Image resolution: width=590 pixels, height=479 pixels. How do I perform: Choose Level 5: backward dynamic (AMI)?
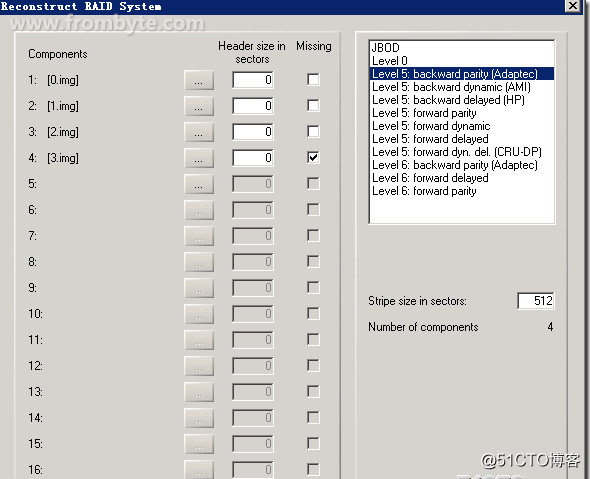(462, 87)
